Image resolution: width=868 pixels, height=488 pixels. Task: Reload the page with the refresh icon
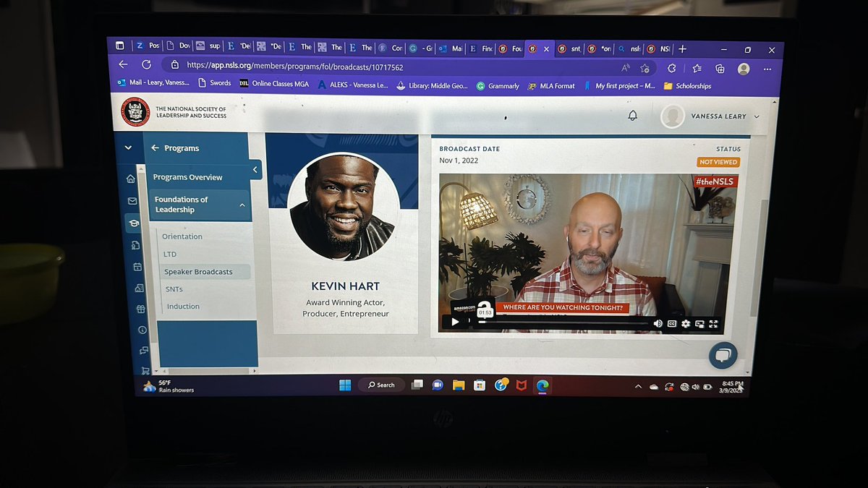pyautogui.click(x=146, y=65)
